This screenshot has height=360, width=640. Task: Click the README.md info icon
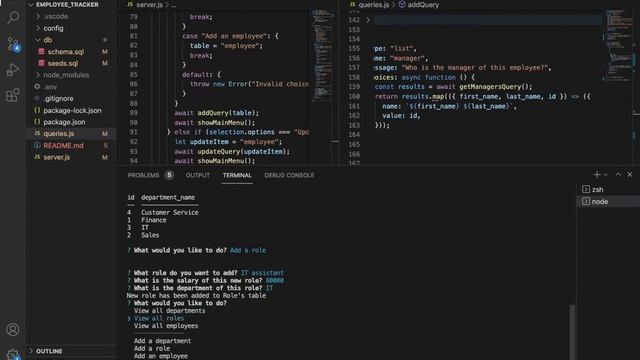coord(37,145)
